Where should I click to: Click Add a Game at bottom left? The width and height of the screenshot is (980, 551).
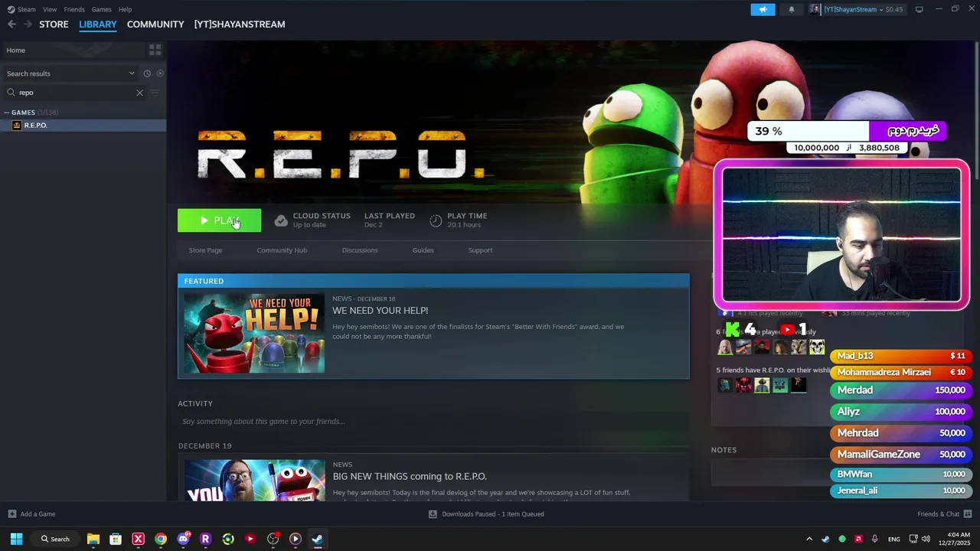click(31, 514)
